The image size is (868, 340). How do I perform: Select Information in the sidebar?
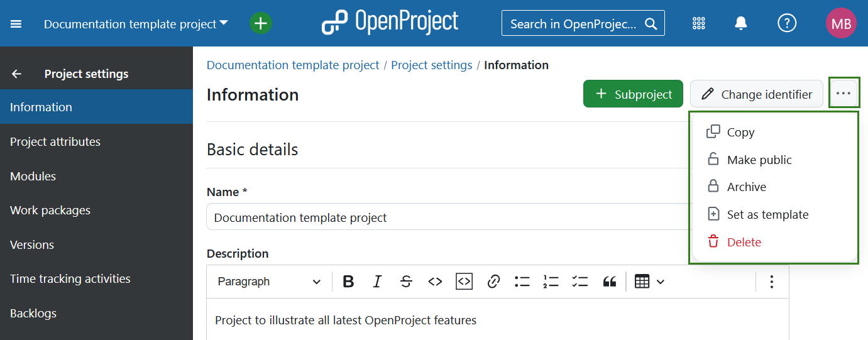(x=96, y=107)
